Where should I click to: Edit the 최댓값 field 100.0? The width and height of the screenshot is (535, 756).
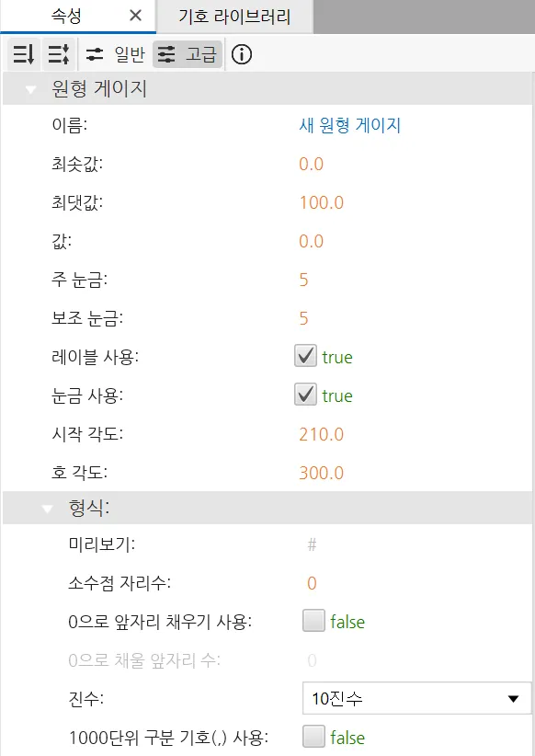(322, 202)
